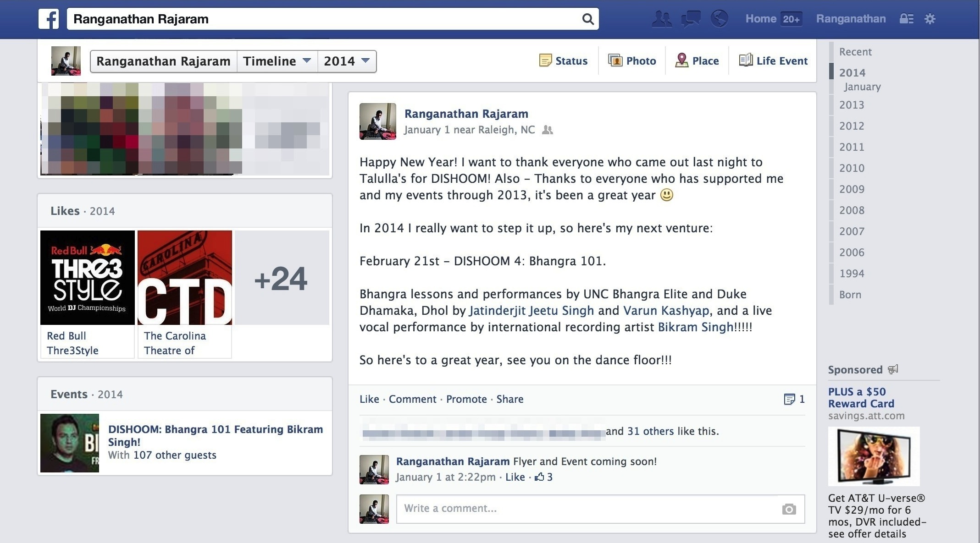Click Ranganathan Rajaram name in timeline header

163,61
